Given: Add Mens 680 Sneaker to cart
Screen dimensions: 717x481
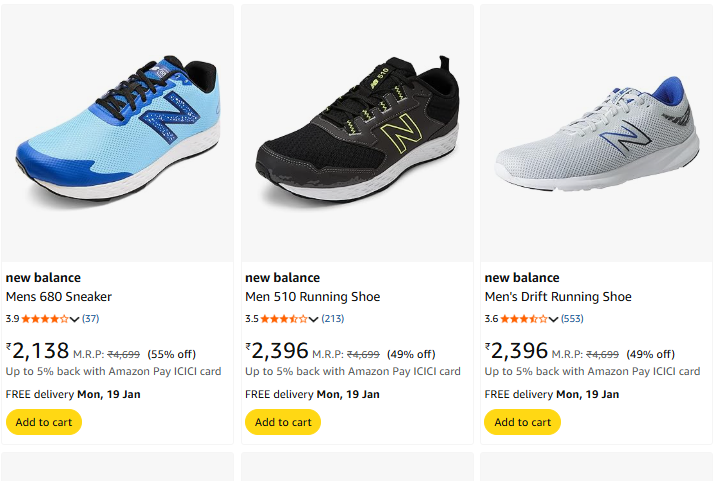Looking at the screenshot, I should tap(44, 422).
